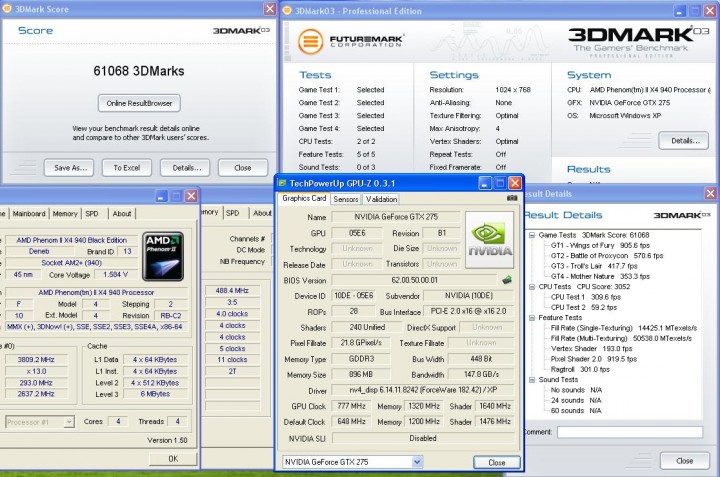Select the Ragtroll result row
Viewport: 720px width, 477px height.
(x=580, y=369)
